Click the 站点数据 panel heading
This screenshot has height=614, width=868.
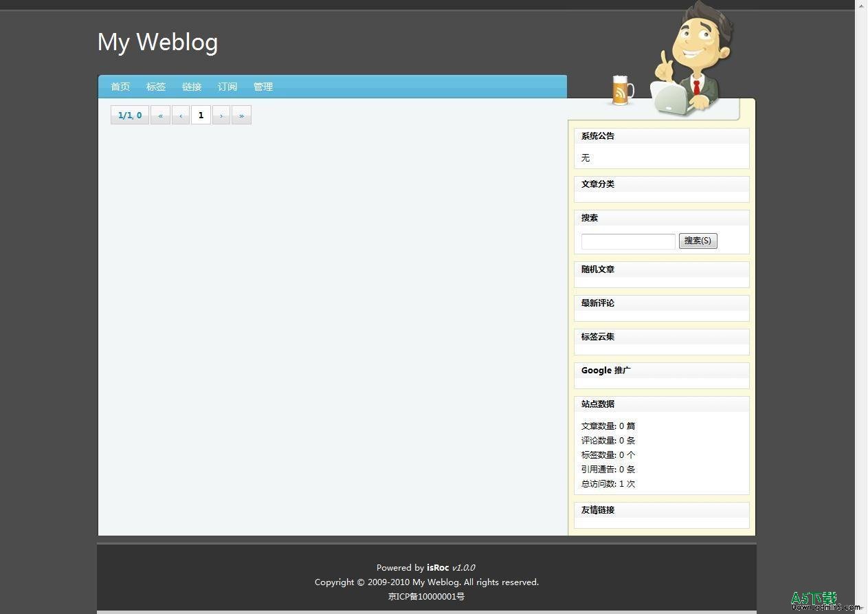[598, 404]
